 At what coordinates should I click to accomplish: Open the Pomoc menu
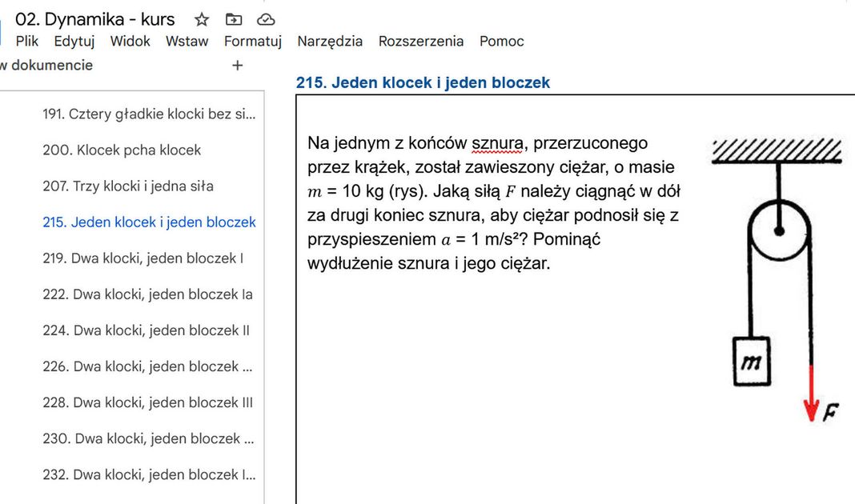tap(501, 41)
